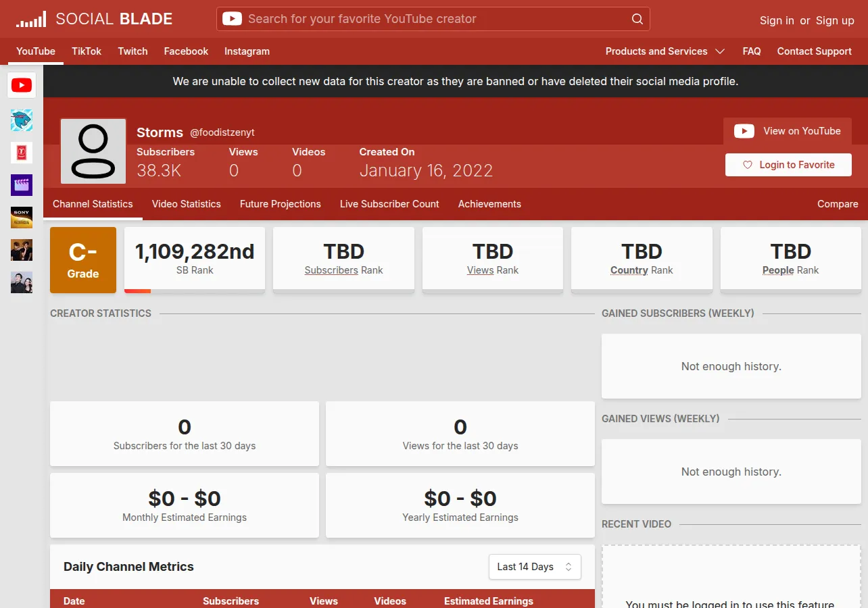
Task: Click the Views Rank label
Action: 493,270
